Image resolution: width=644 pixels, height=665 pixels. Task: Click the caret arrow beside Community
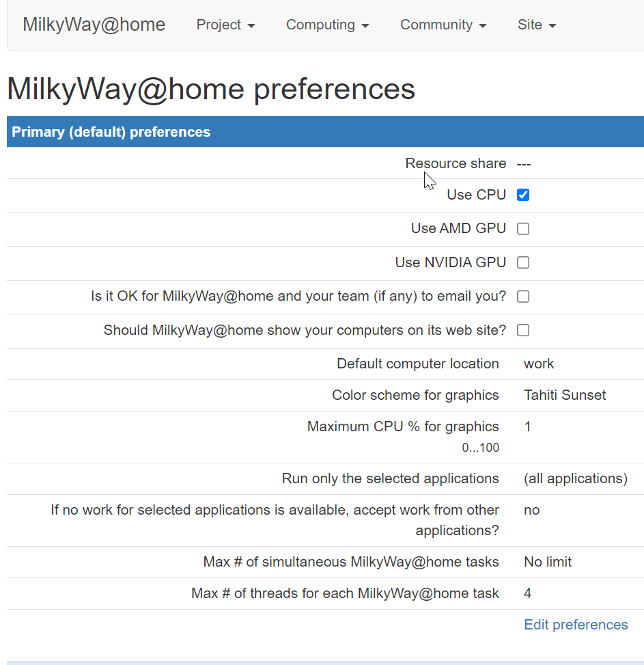[x=483, y=26]
